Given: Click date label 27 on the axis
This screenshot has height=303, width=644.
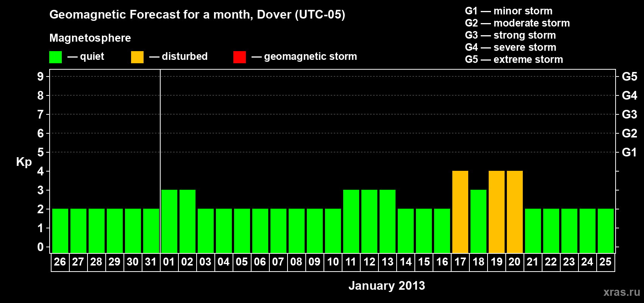Looking at the screenshot, I should [x=78, y=262].
